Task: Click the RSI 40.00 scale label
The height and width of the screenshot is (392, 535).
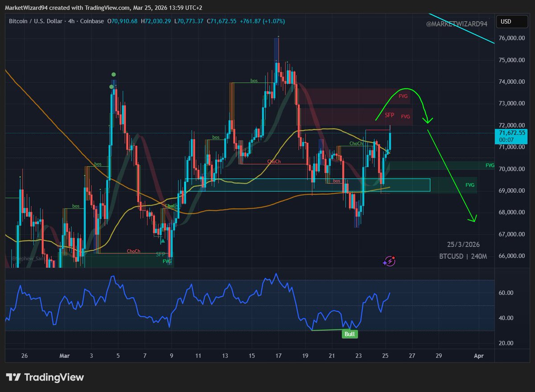Action: click(x=506, y=318)
